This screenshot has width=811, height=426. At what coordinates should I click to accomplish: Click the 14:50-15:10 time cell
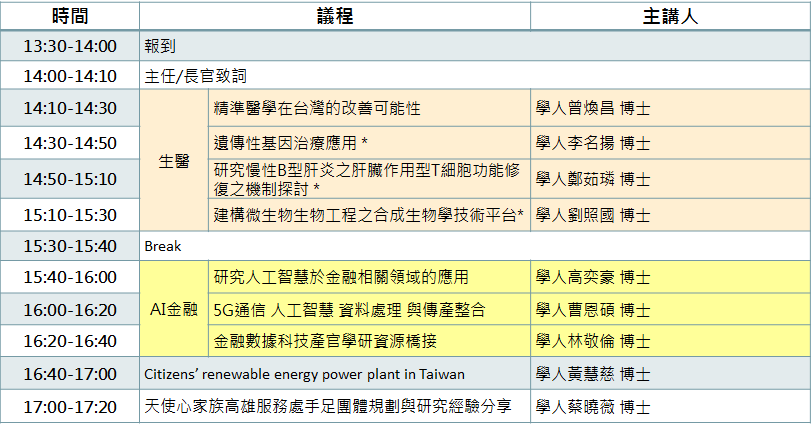pyautogui.click(x=70, y=179)
